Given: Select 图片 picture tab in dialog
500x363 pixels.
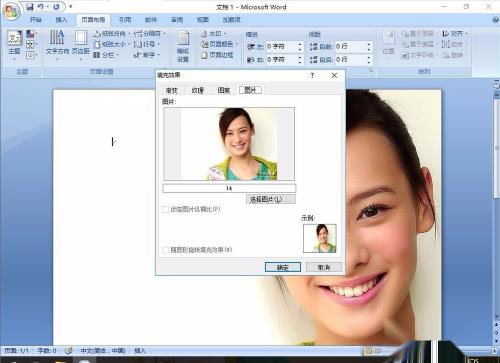Looking at the screenshot, I should (250, 90).
